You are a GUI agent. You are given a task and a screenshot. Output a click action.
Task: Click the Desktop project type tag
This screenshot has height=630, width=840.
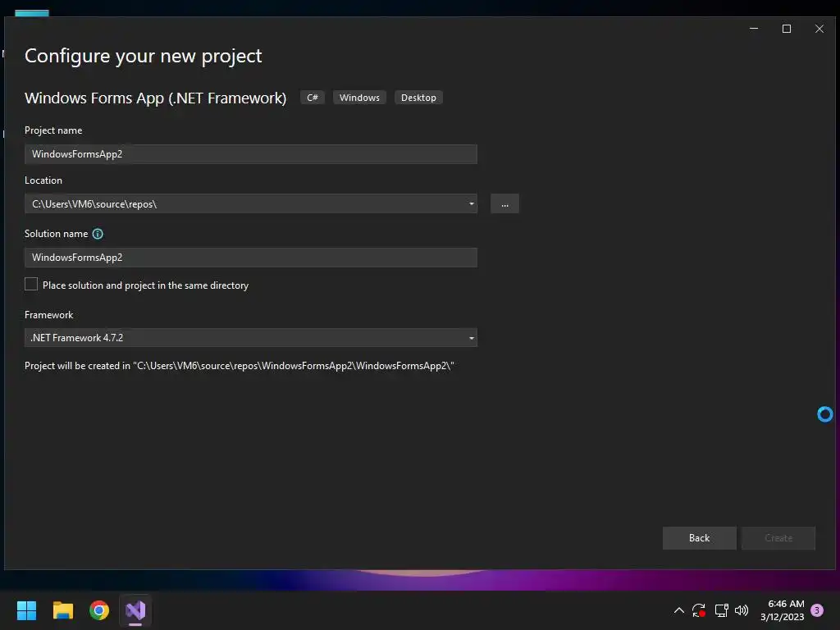click(418, 98)
